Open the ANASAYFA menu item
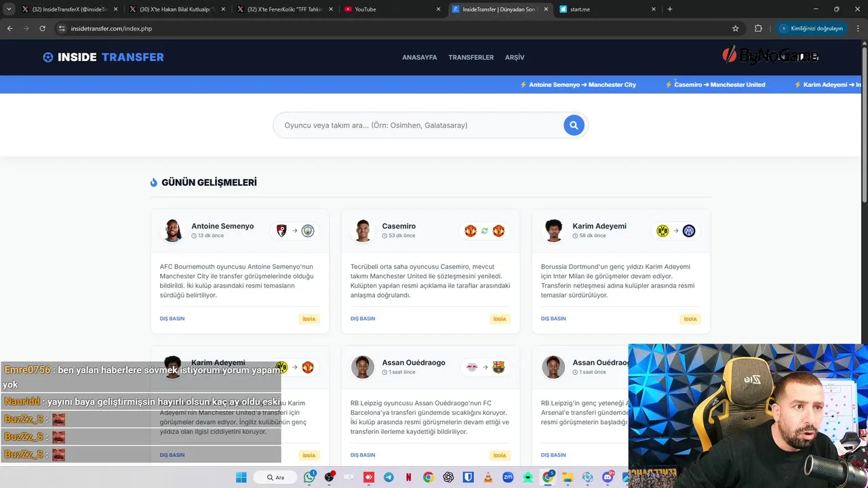Viewport: 868px width, 488px height. point(419,57)
